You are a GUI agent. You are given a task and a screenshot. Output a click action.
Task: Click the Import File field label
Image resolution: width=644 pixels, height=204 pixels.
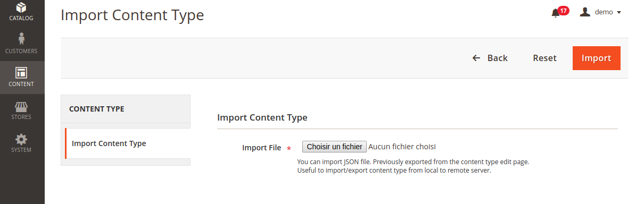261,148
